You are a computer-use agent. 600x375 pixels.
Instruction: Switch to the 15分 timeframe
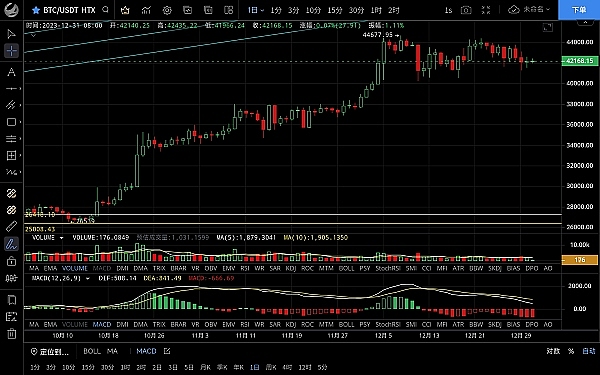pyautogui.click(x=335, y=10)
